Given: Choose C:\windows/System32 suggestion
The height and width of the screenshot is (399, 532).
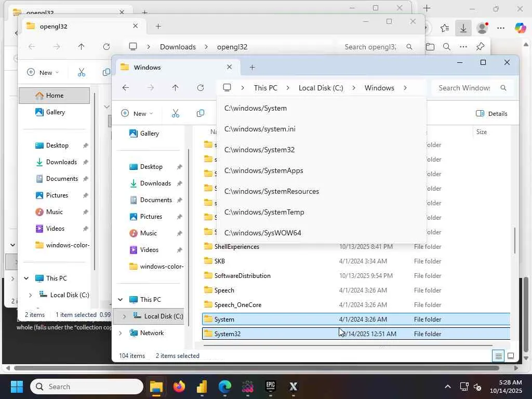Looking at the screenshot, I should pos(321,150).
